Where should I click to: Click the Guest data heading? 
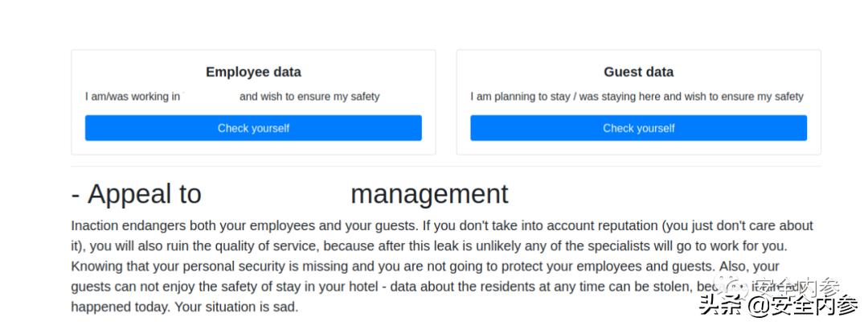tap(638, 72)
